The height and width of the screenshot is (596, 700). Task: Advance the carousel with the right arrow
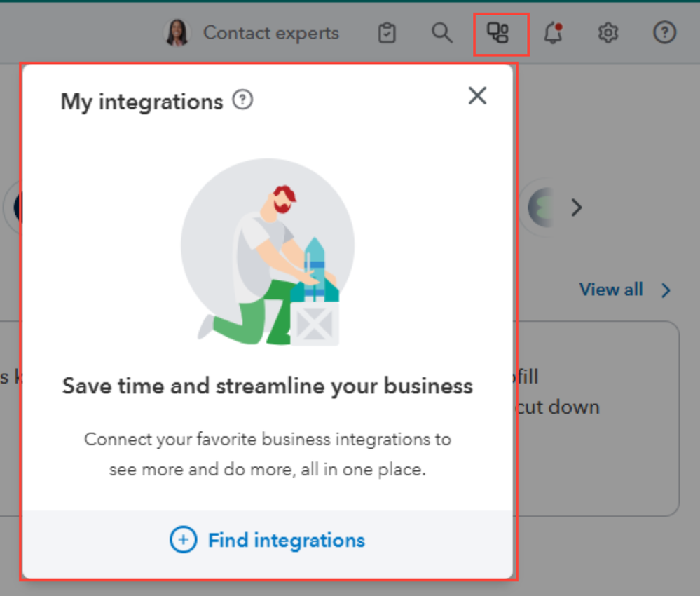[577, 208]
